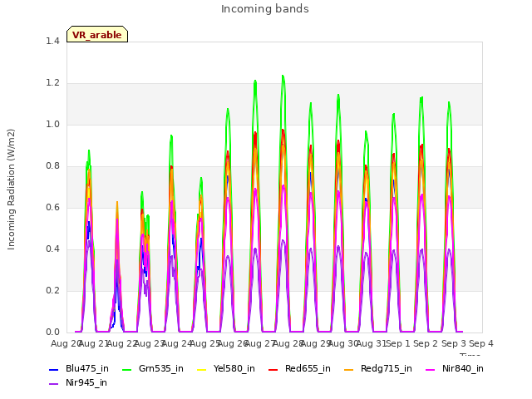Click the Sep 3 x-axis label
Image resolution: width=532 pixels, height=399 pixels.
(454, 343)
